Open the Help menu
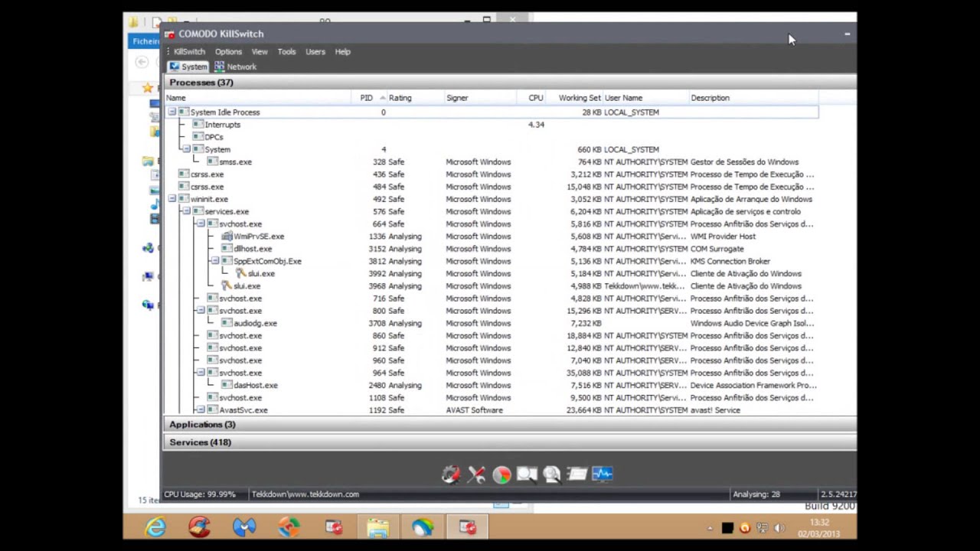Image resolution: width=980 pixels, height=551 pixels. [342, 51]
